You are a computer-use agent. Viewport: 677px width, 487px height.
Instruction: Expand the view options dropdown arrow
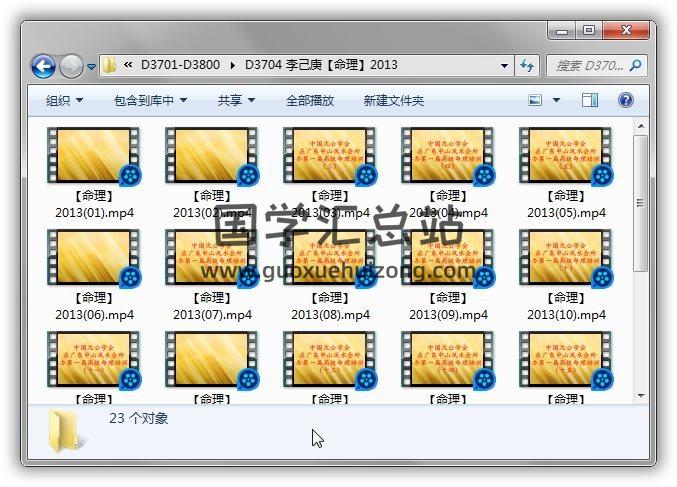[557, 101]
